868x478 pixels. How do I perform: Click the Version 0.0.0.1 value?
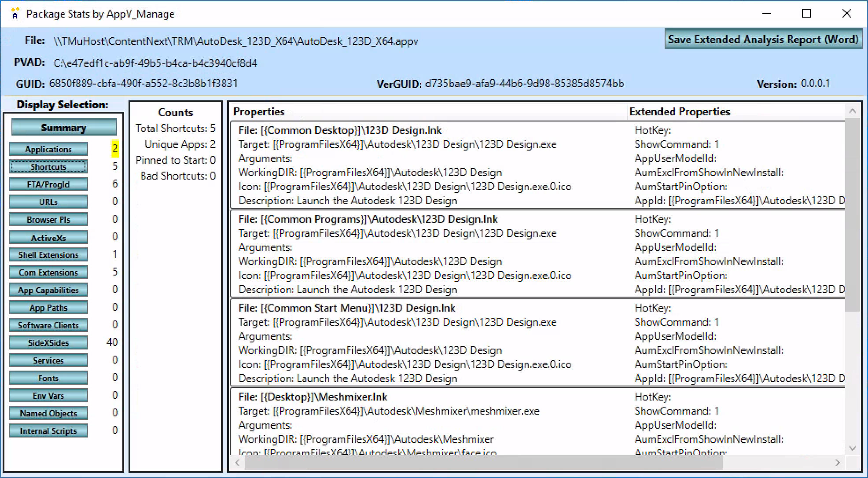coord(816,84)
